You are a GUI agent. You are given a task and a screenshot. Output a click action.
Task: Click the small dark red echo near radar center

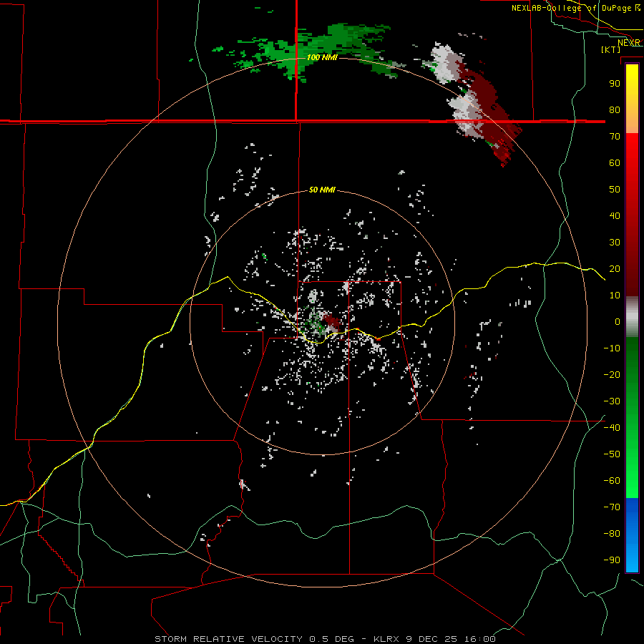(332, 321)
